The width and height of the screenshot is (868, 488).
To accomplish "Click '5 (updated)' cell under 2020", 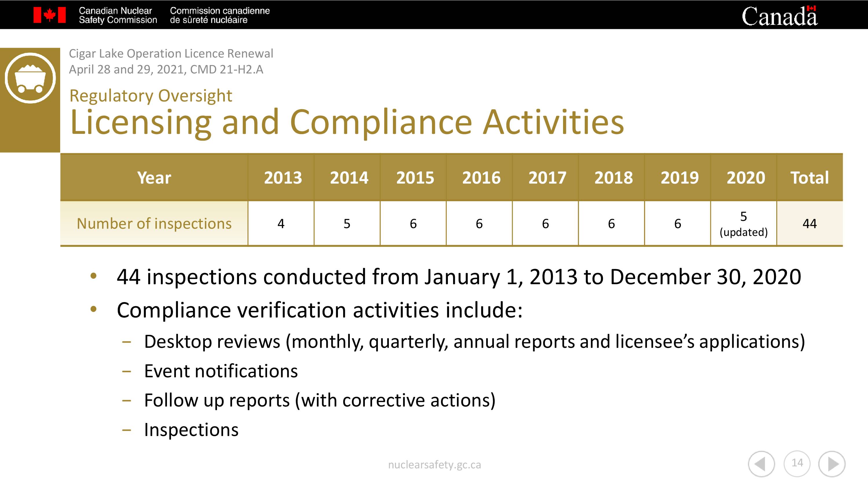I will point(743,223).
